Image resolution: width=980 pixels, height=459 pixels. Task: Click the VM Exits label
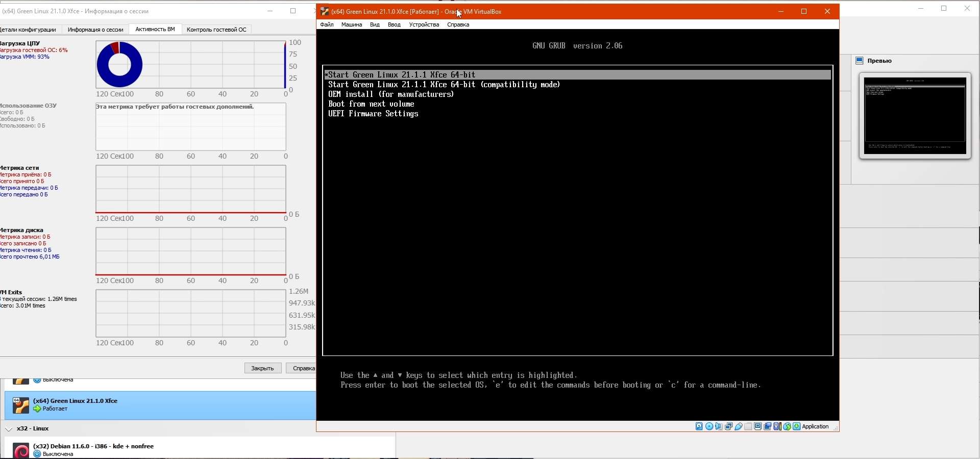click(11, 292)
